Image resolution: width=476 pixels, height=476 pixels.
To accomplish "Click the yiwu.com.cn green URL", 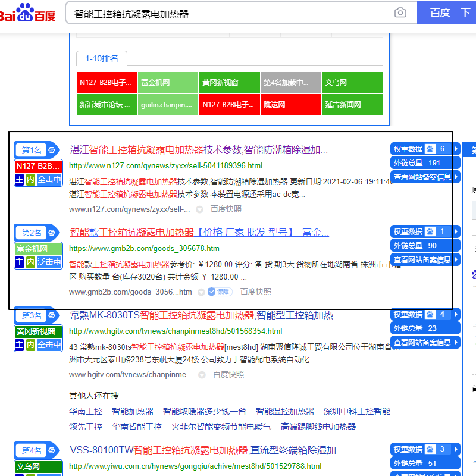I will [x=195, y=466].
